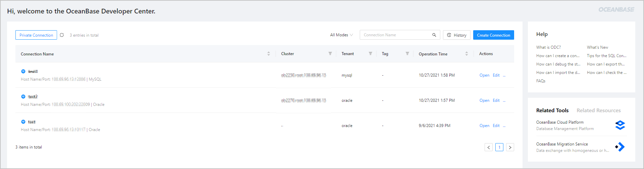Screen dimensions: 644x169
Task: Click the OceanBase Cloud Platform logo icon
Action: (x=620, y=125)
